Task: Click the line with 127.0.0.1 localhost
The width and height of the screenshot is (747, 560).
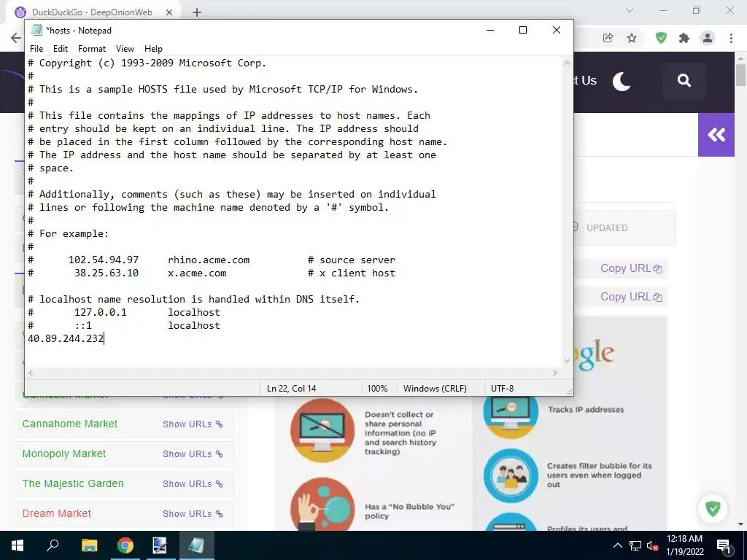Action: click(124, 312)
